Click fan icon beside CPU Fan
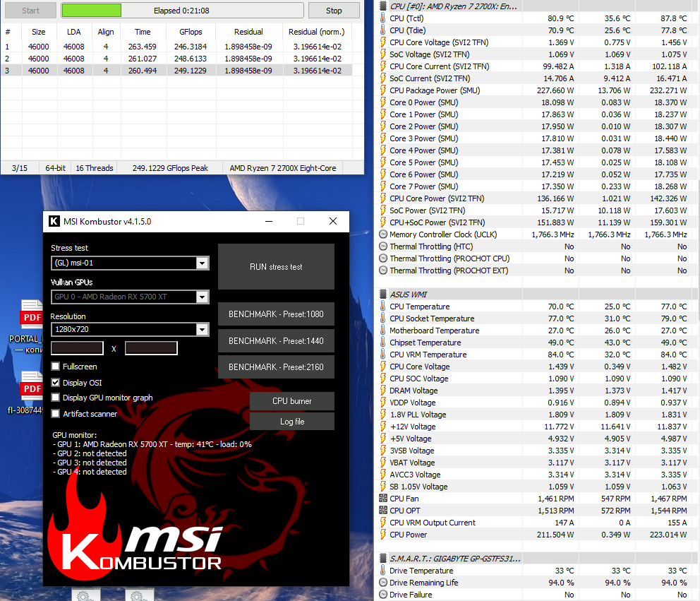 [383, 498]
